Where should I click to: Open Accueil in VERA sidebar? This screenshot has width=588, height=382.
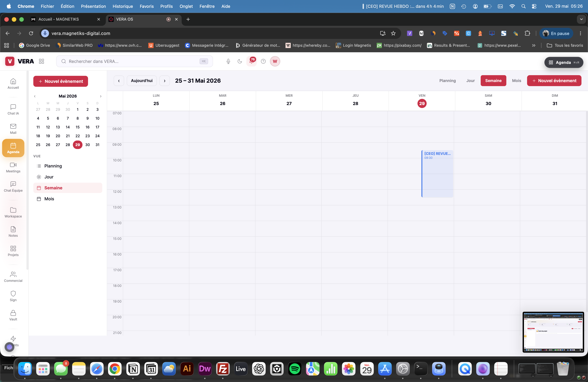pos(13,83)
